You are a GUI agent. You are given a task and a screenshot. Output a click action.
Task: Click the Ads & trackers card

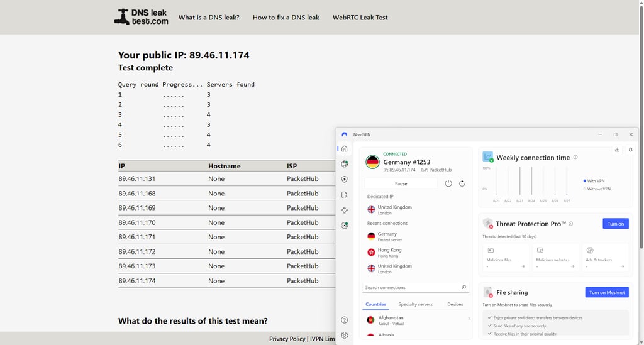605,258
